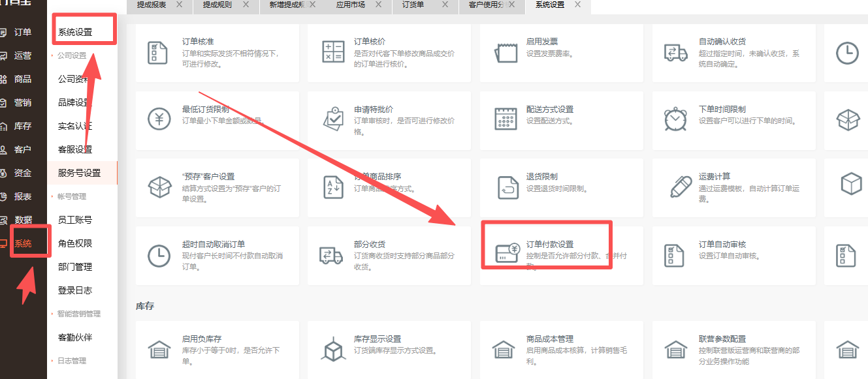Open 部门管理 under 帐号管理

click(x=75, y=267)
